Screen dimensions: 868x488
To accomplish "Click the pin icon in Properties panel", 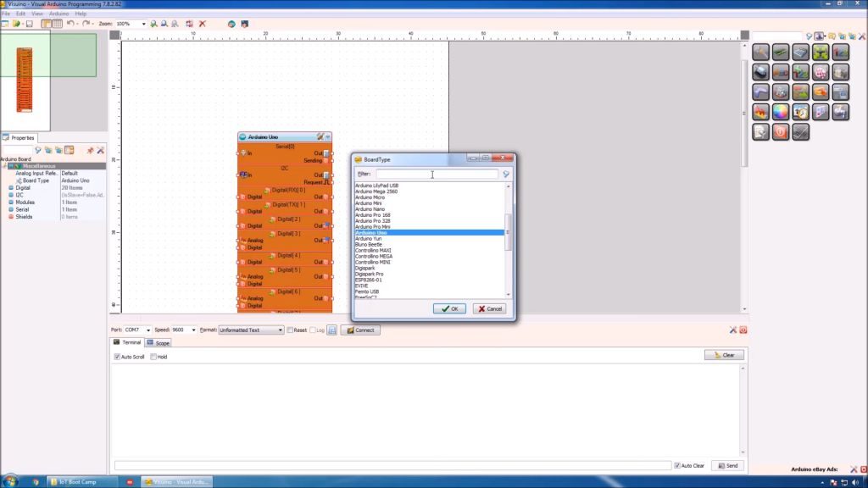I will (90, 150).
